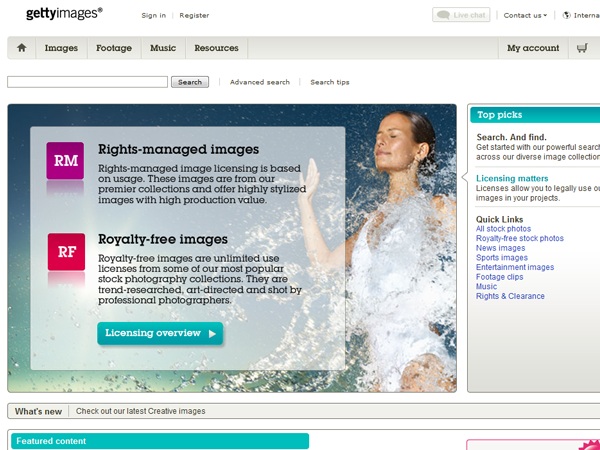Open the Rights & Clearance link
The width and height of the screenshot is (600, 450).
tap(510, 296)
